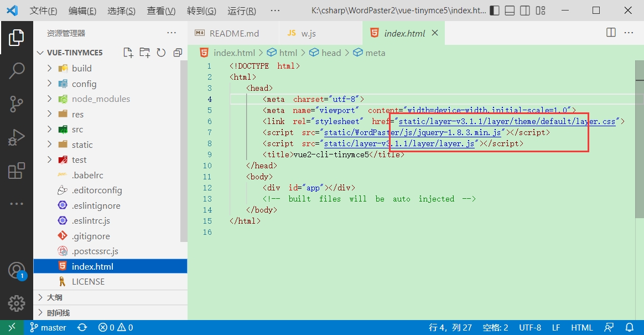Open the 查看(V) menu
This screenshot has width=644, height=335.
(x=161, y=11)
